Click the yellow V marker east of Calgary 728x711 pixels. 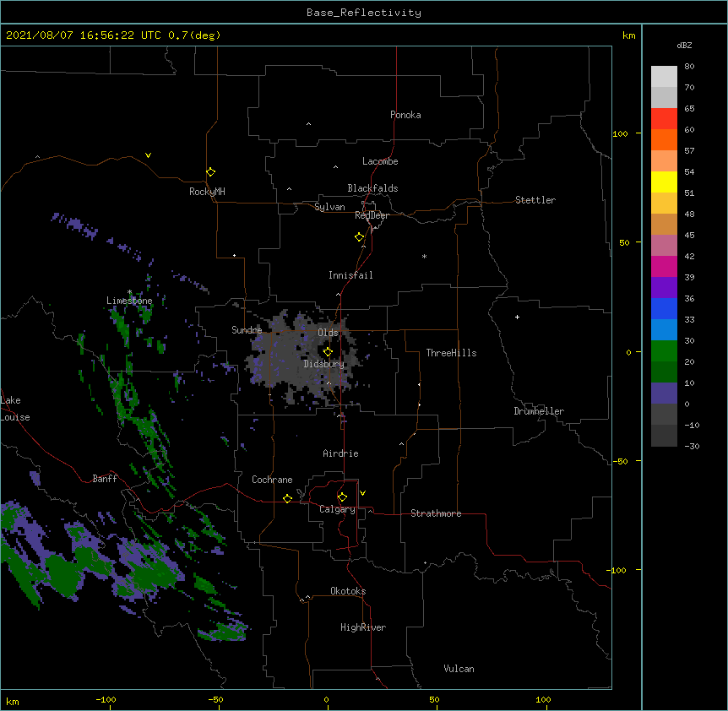click(x=362, y=493)
